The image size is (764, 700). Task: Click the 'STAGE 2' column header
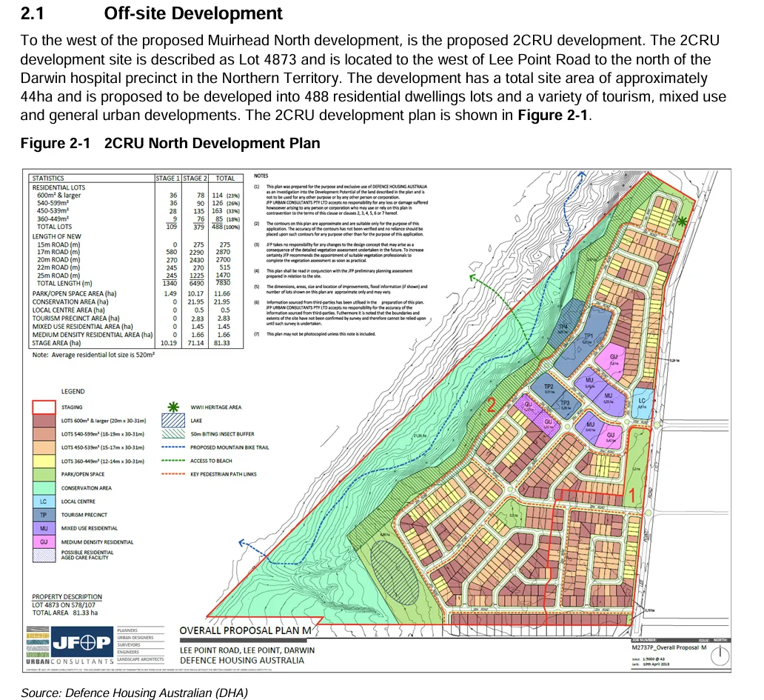point(195,179)
